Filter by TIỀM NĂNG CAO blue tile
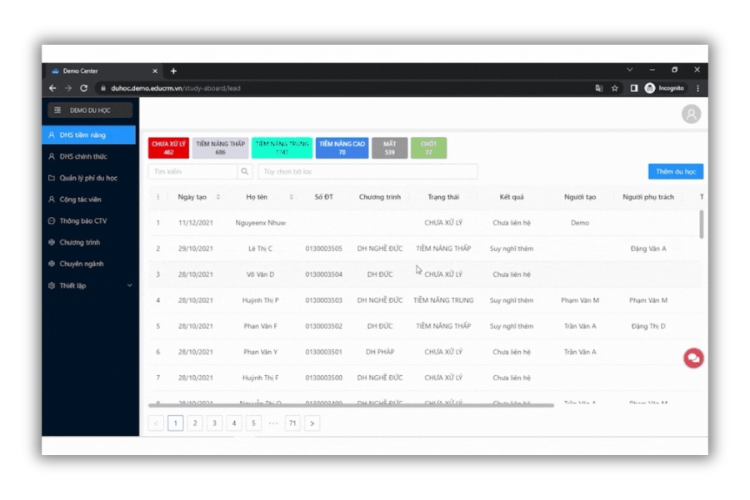Viewport: 750px width, 500px height. point(342,148)
